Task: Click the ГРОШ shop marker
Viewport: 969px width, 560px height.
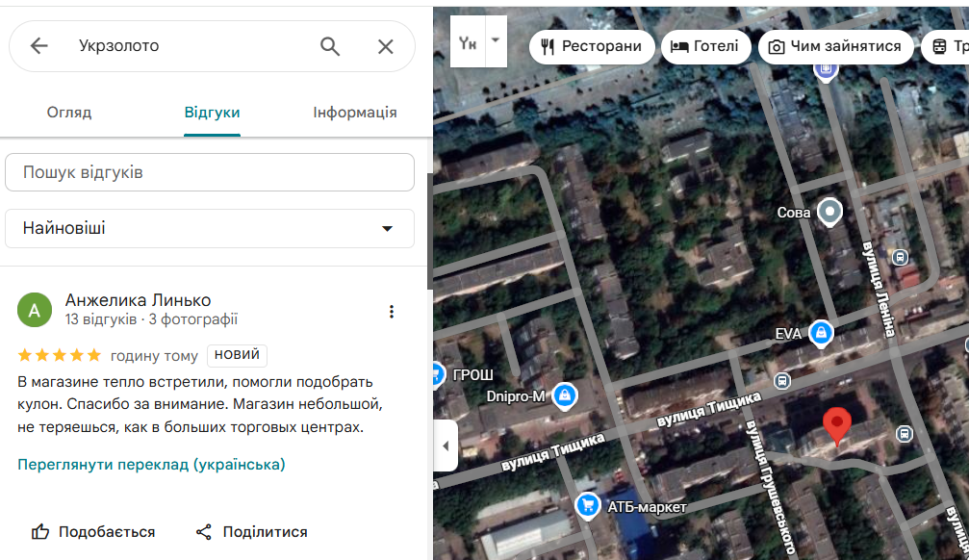Action: 438,374
